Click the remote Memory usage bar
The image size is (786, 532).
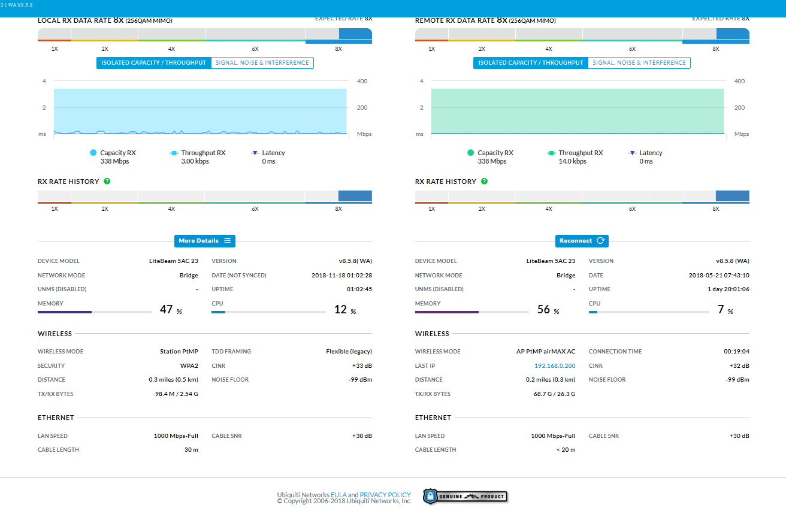[x=472, y=312]
